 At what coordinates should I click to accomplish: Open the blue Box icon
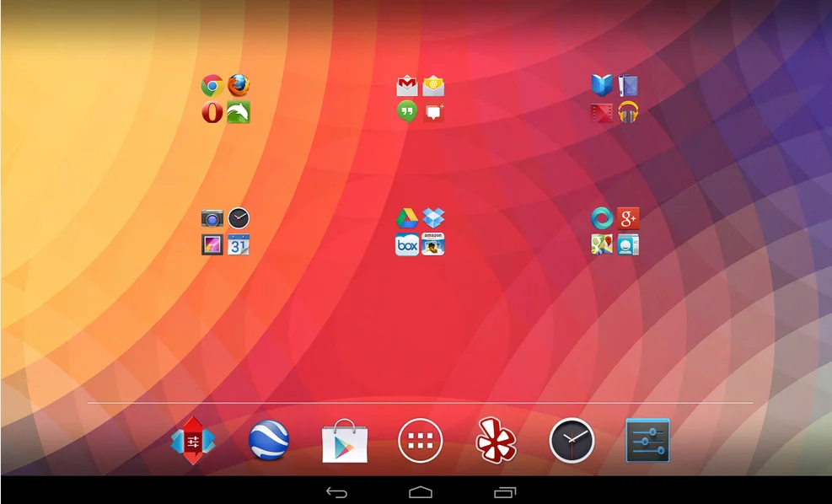pyautogui.click(x=407, y=244)
